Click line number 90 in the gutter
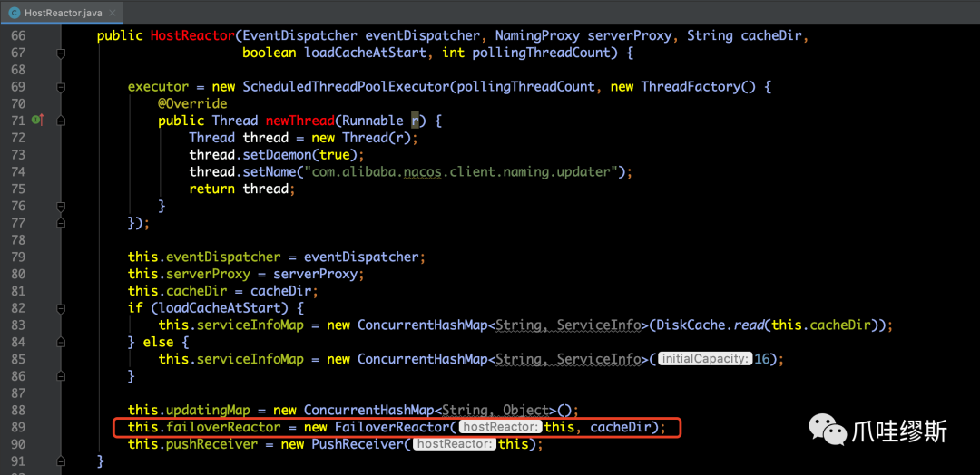 pyautogui.click(x=19, y=444)
